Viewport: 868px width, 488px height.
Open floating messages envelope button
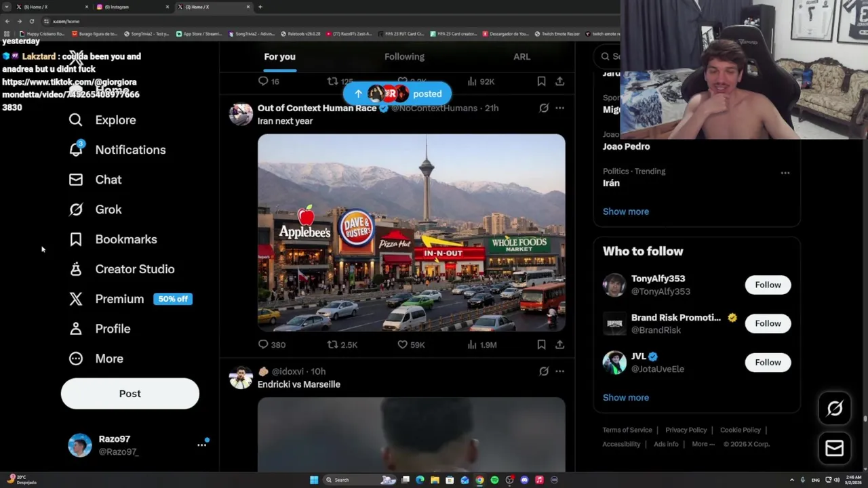click(835, 448)
